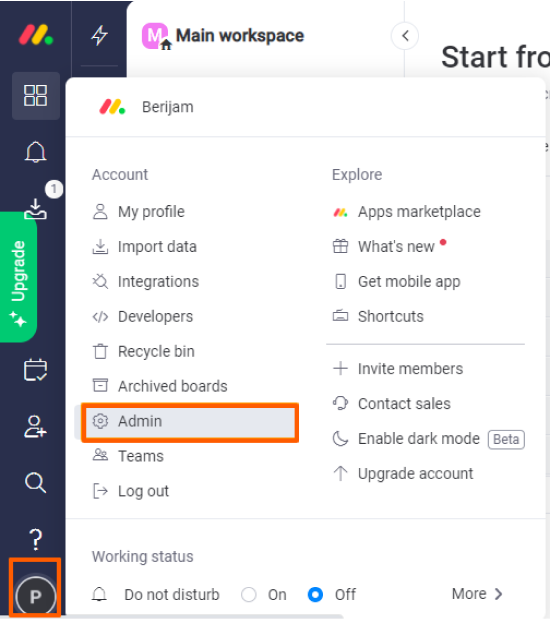The height and width of the screenshot is (619, 550).
Task: Click the Contact sales headset icon
Action: [x=340, y=403]
